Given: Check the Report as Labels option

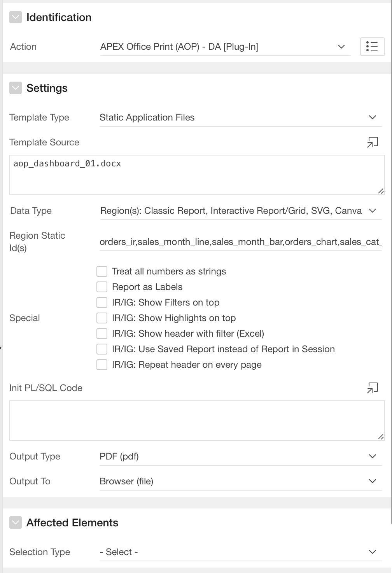Looking at the screenshot, I should (102, 287).
